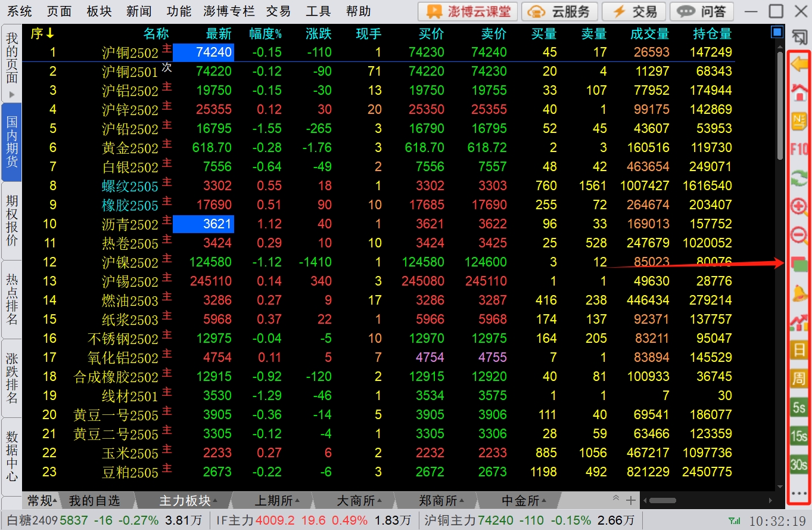Select the 我的自选 bottom tab

pos(94,500)
